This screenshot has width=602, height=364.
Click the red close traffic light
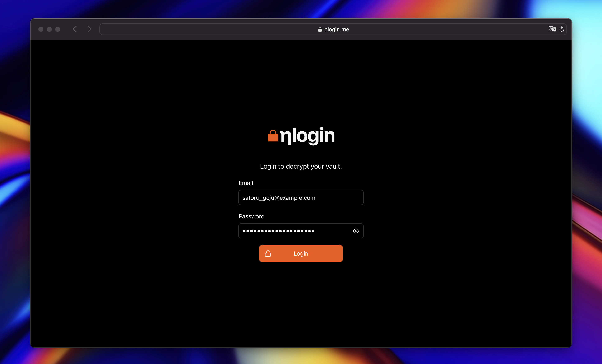[41, 29]
